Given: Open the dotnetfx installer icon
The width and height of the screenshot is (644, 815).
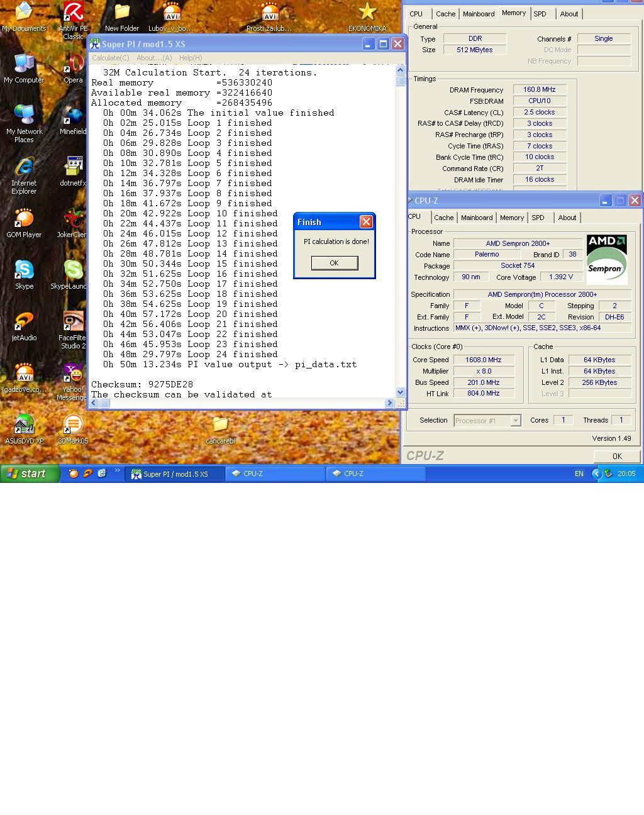Looking at the screenshot, I should 73,171.
